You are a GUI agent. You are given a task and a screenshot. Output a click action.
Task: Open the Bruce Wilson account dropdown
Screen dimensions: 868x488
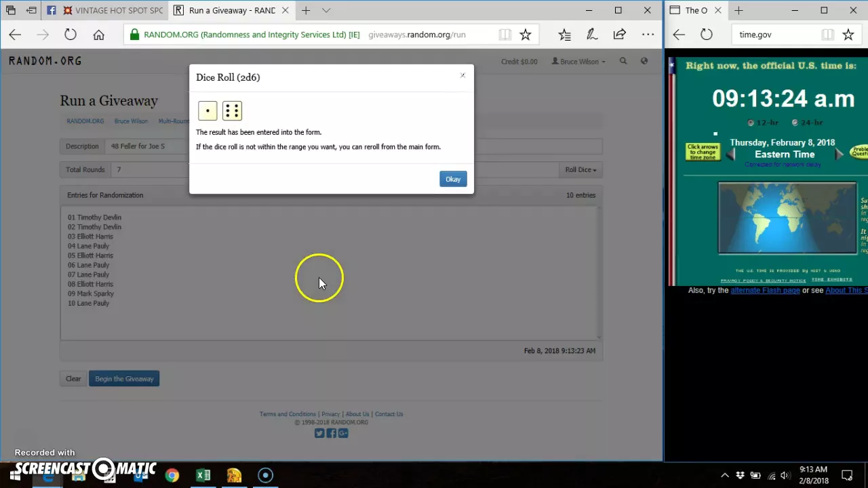point(578,62)
